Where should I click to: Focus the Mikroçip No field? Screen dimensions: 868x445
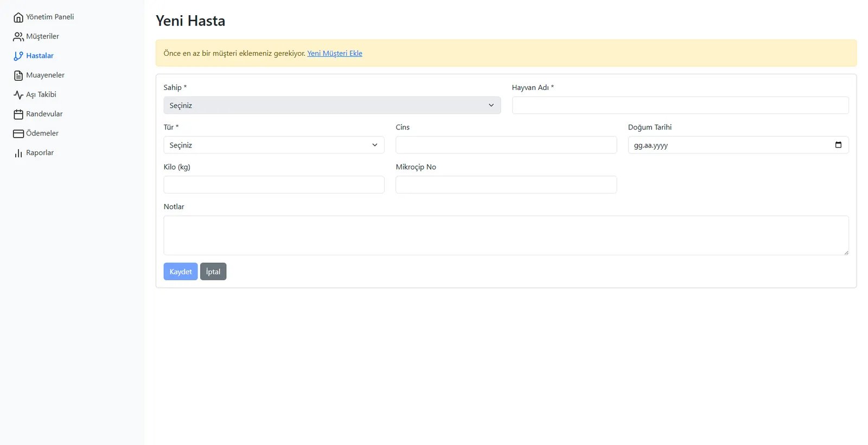pyautogui.click(x=506, y=185)
